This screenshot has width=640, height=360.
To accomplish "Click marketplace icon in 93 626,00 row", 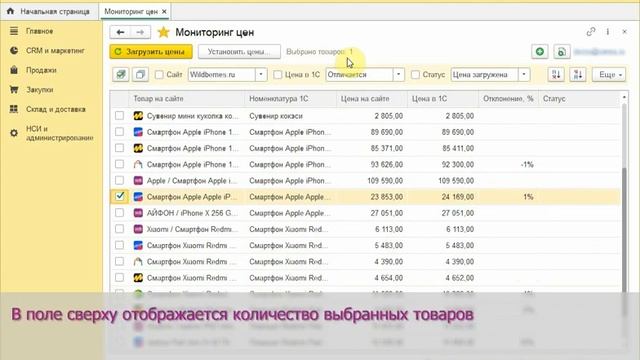I will (138, 164).
